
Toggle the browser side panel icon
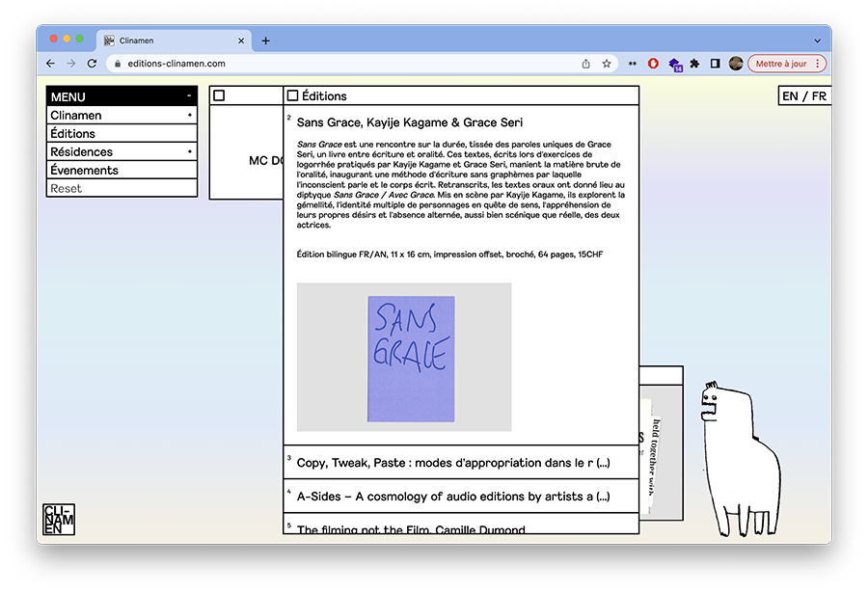716,64
